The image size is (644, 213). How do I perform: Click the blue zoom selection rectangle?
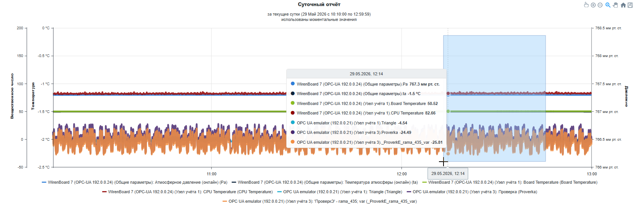pos(494,99)
